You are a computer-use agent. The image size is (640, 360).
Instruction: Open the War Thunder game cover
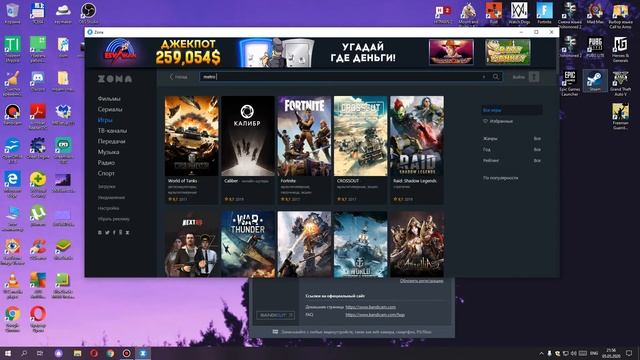pyautogui.click(x=248, y=244)
